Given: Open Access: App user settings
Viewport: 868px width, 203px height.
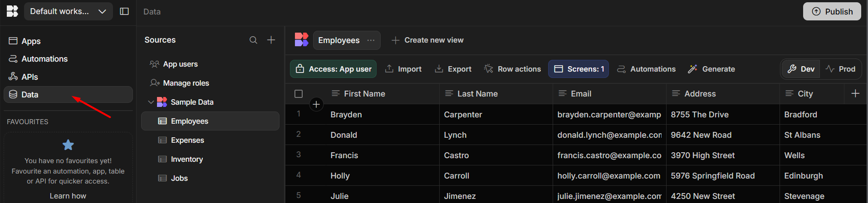Looking at the screenshot, I should point(333,69).
